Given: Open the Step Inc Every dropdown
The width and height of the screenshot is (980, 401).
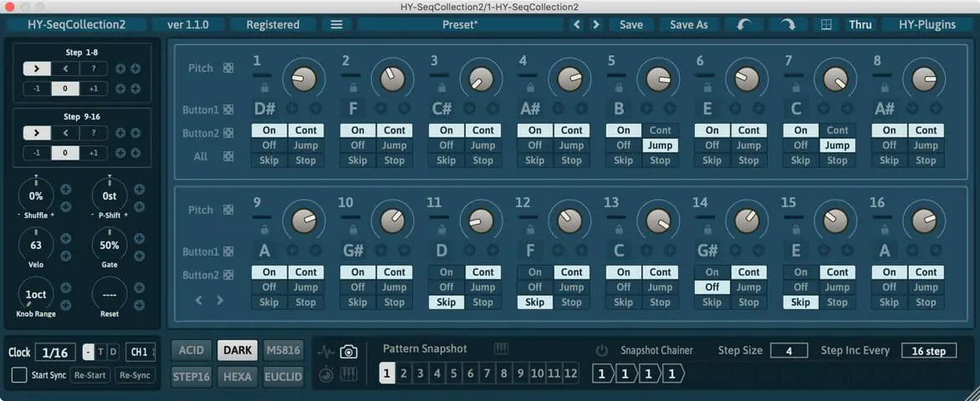Looking at the screenshot, I should pyautogui.click(x=928, y=351).
